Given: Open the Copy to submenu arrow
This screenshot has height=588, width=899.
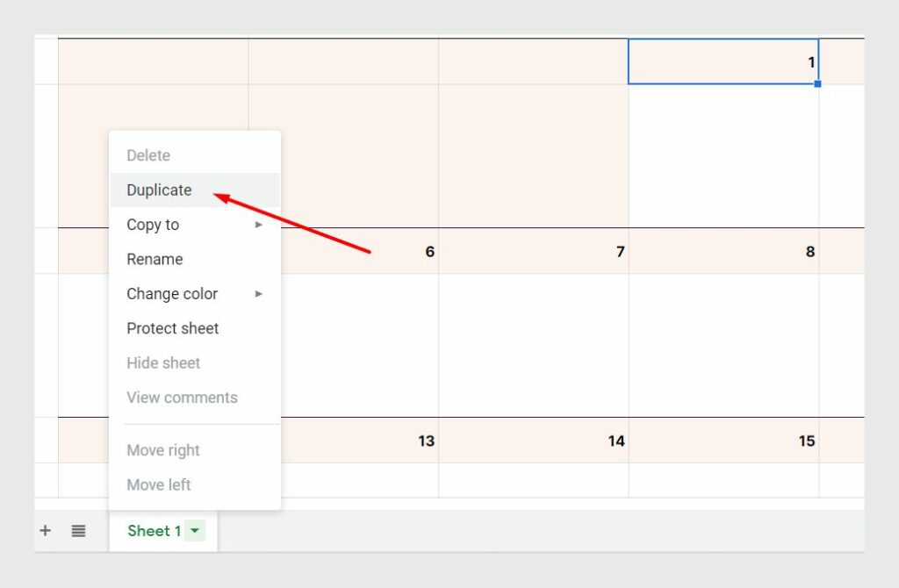Looking at the screenshot, I should point(258,225).
